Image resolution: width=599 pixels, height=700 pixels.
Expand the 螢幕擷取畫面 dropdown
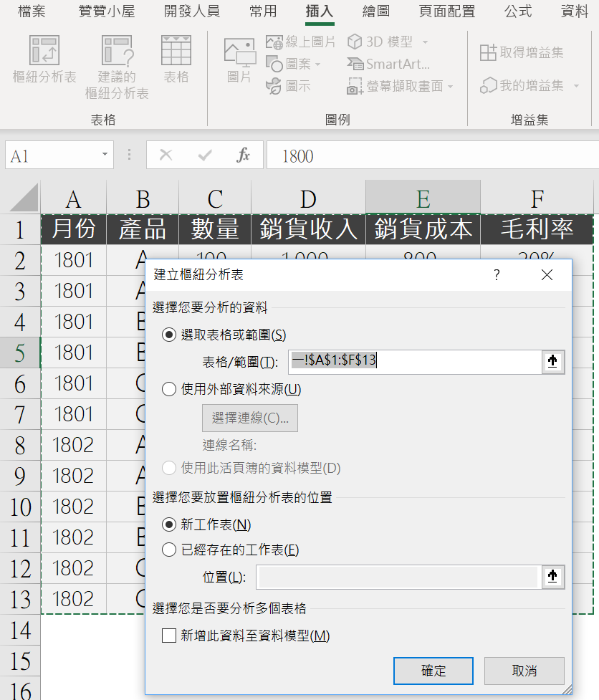(451, 87)
